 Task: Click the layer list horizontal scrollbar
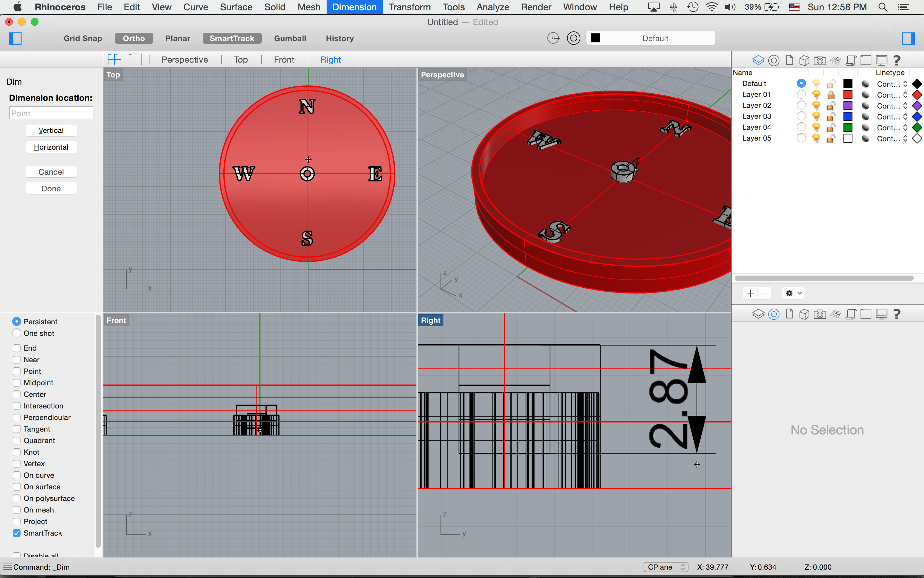click(824, 278)
